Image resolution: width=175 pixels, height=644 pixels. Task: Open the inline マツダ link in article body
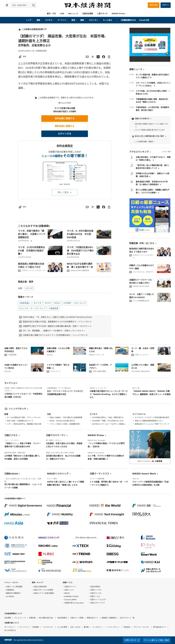22,64
